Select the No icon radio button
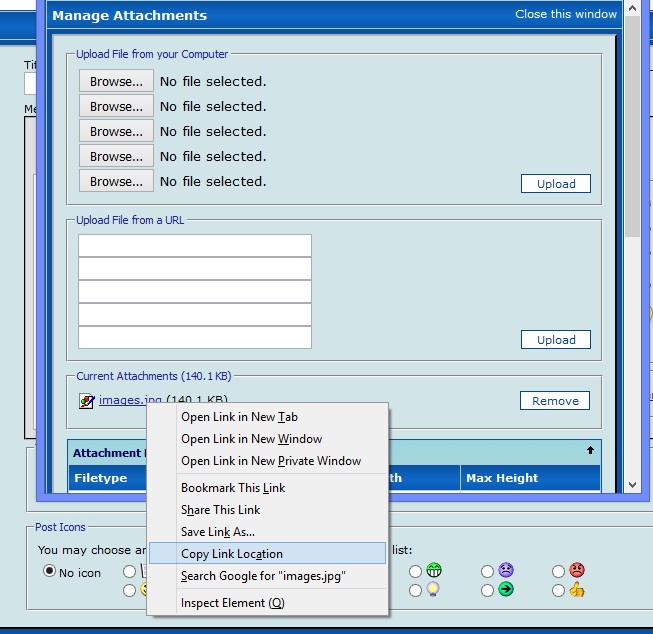Viewport: 653px width, 634px height. click(49, 570)
